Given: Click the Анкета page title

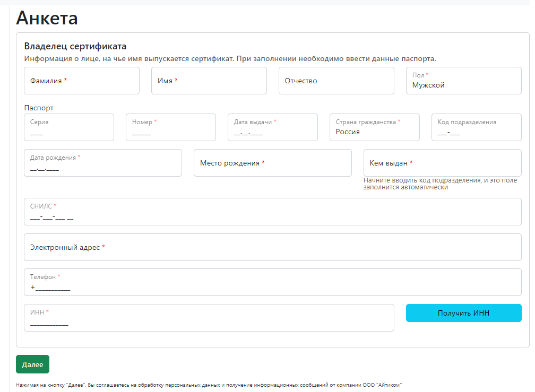Looking at the screenshot, I should click(x=47, y=18).
